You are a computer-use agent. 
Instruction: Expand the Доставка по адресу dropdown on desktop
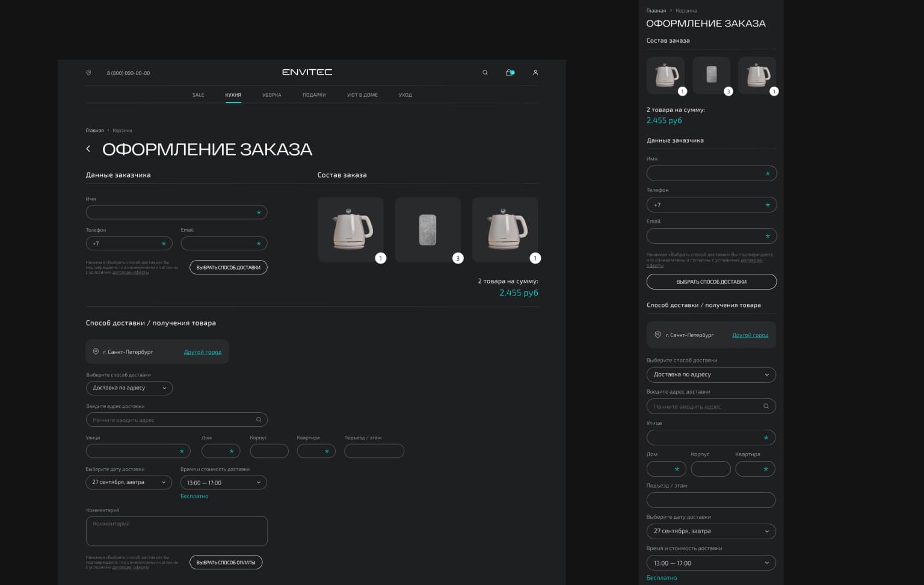[129, 388]
